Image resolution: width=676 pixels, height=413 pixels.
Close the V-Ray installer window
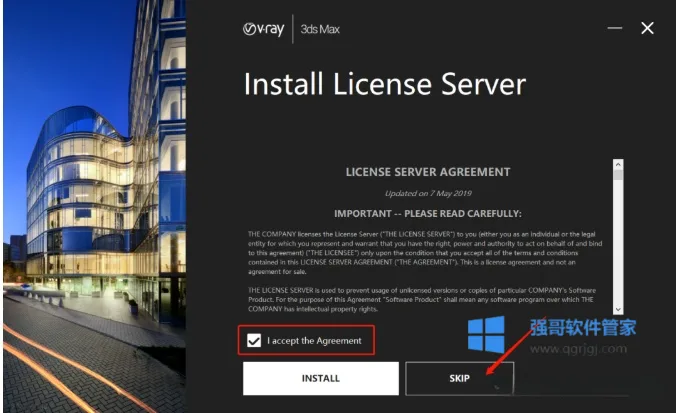(647, 28)
